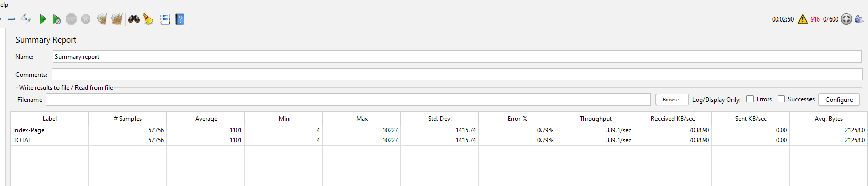868x186 pixels.
Task: Click Min value 4 in Index-Page row
Action: click(318, 130)
